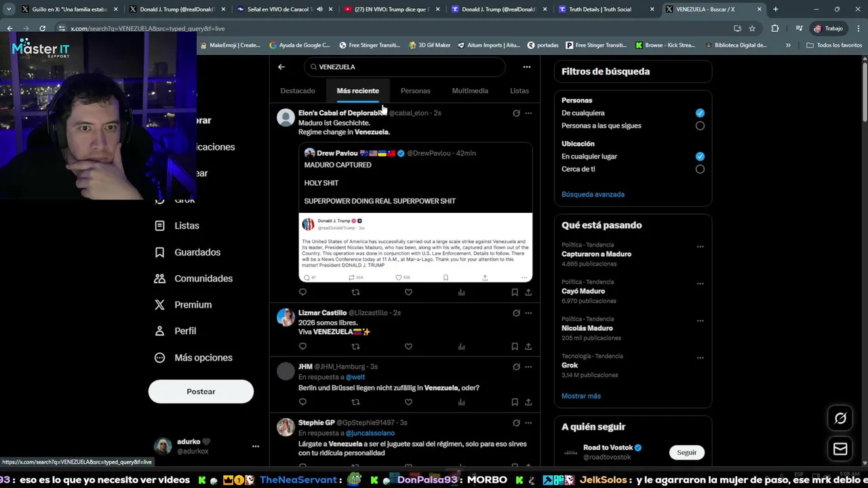
Task: Open the @welt mention link
Action: [x=355, y=378]
